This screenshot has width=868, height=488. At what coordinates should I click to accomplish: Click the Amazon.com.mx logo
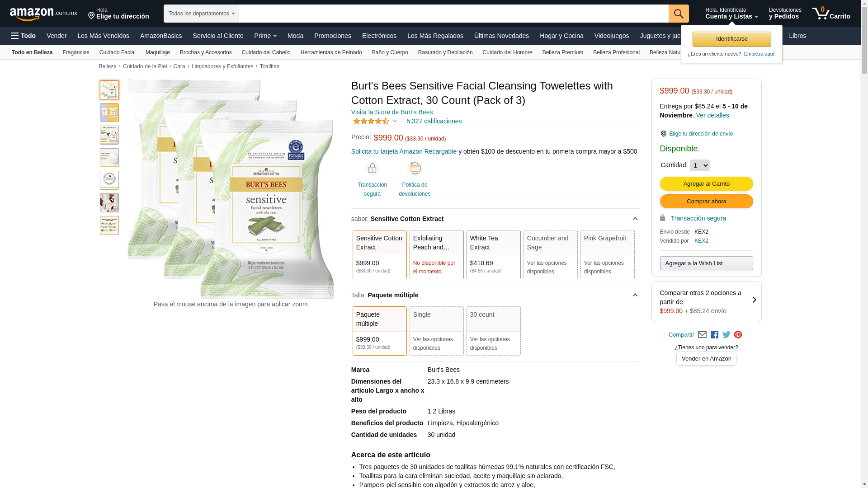(43, 14)
